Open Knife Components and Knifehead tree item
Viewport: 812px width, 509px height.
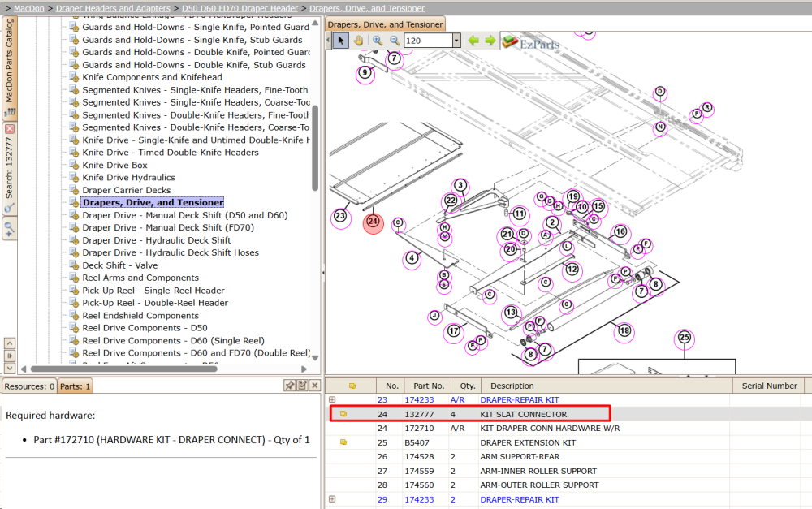[x=152, y=77]
